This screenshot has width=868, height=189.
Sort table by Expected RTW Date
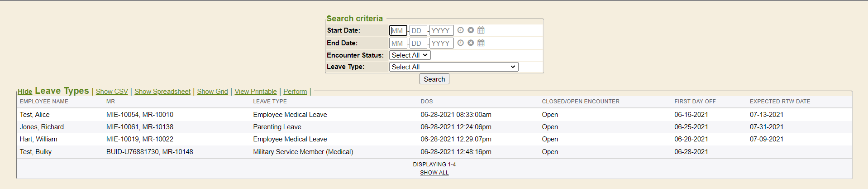(780, 102)
